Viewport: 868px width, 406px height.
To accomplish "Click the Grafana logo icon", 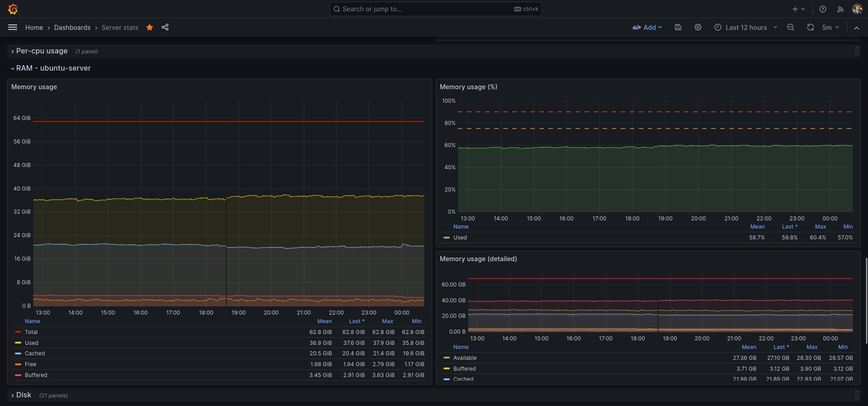I will (13, 9).
